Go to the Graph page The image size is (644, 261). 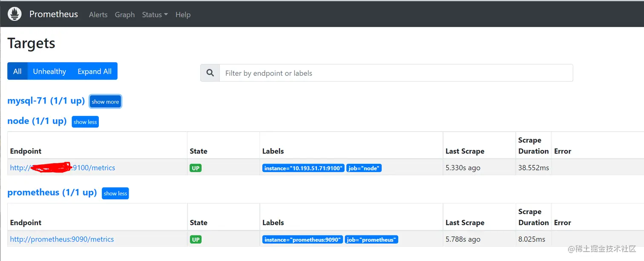[125, 14]
